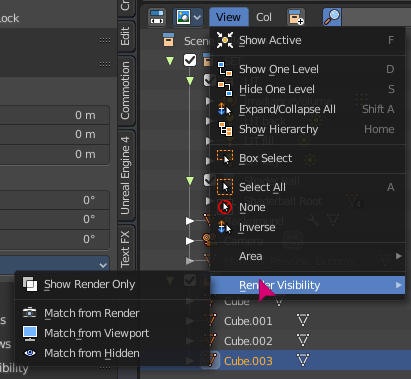Toggle the top collection checkbox
This screenshot has height=379, width=411.
pos(190,60)
